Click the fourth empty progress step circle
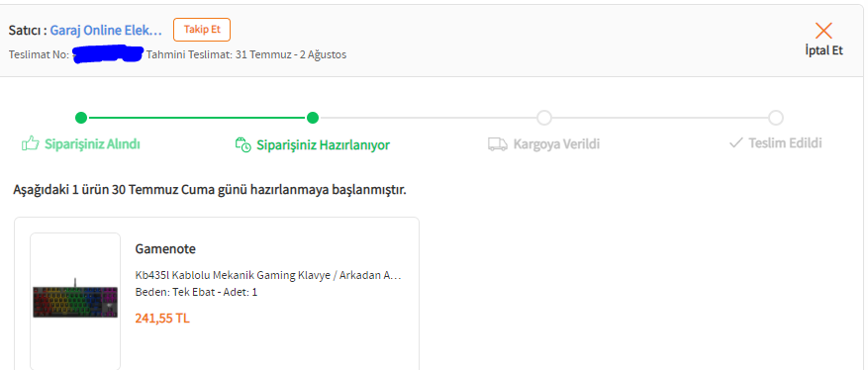The image size is (868, 370). pos(776,118)
